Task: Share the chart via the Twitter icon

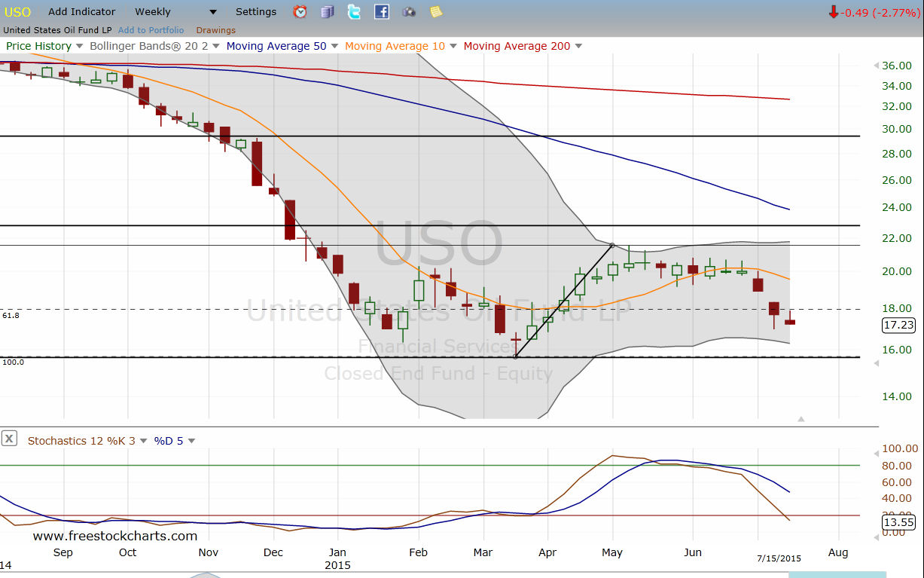Action: click(354, 11)
